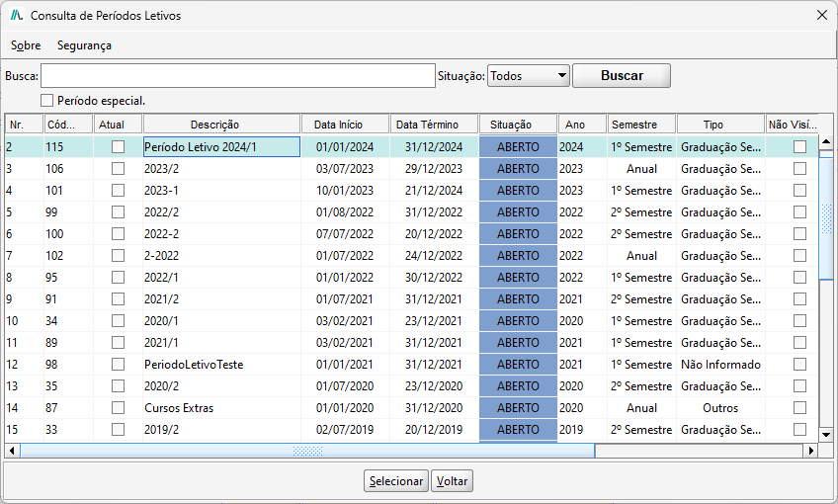
Task: Click the Selecionar button
Action: 396,481
